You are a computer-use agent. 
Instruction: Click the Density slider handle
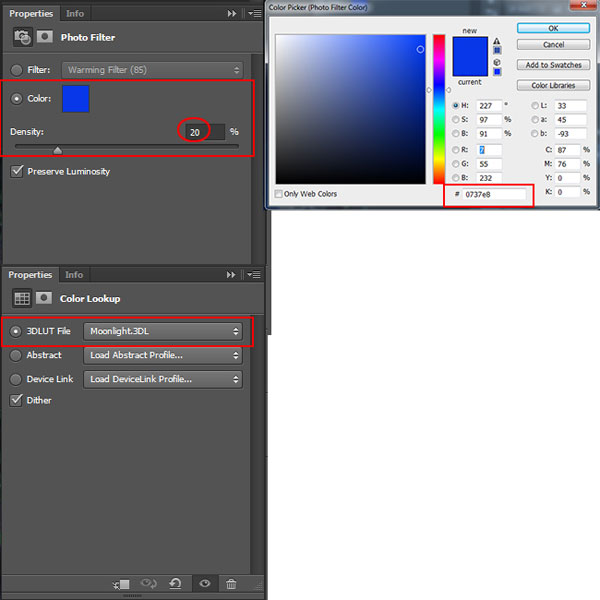click(x=58, y=150)
